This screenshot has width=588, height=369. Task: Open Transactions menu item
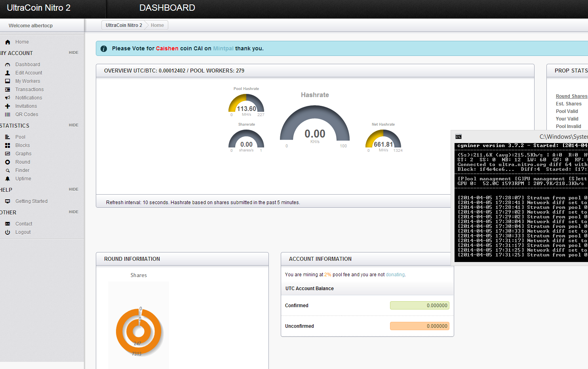30,90
